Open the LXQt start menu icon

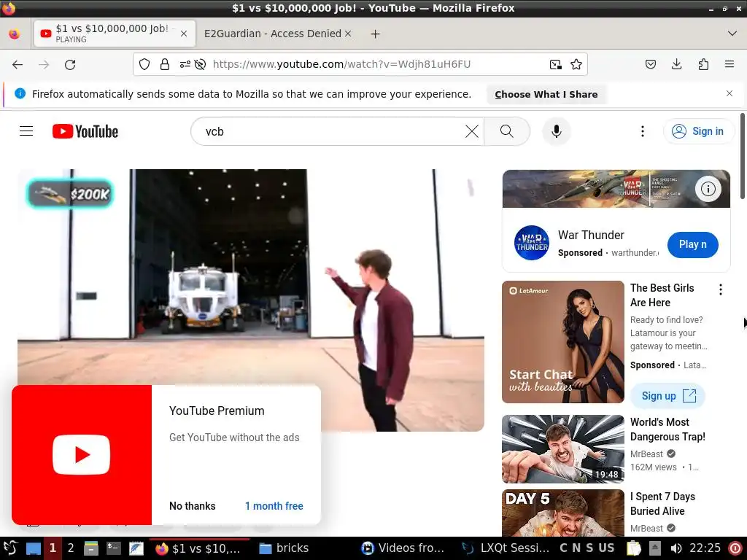tap(10, 548)
